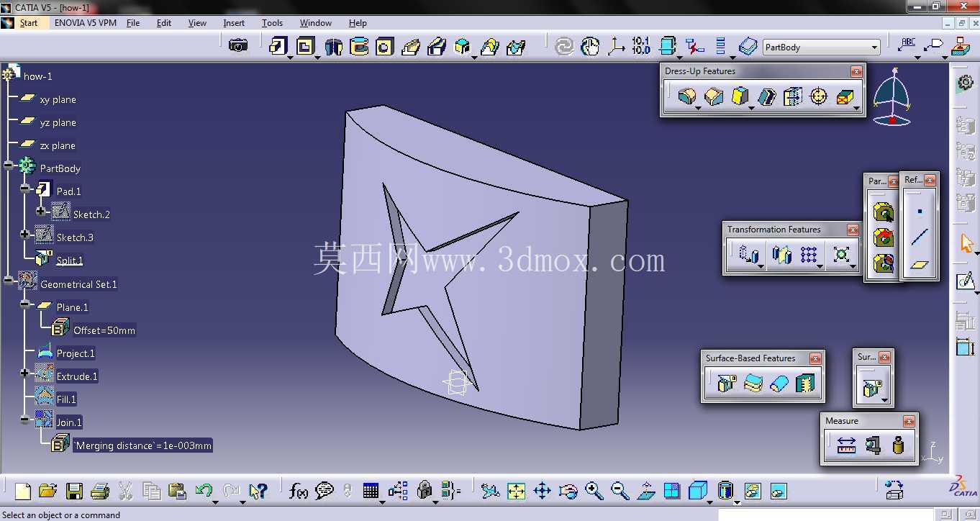Close the Dress-Up Features toolbar
The height and width of the screenshot is (521, 980).
[x=856, y=71]
